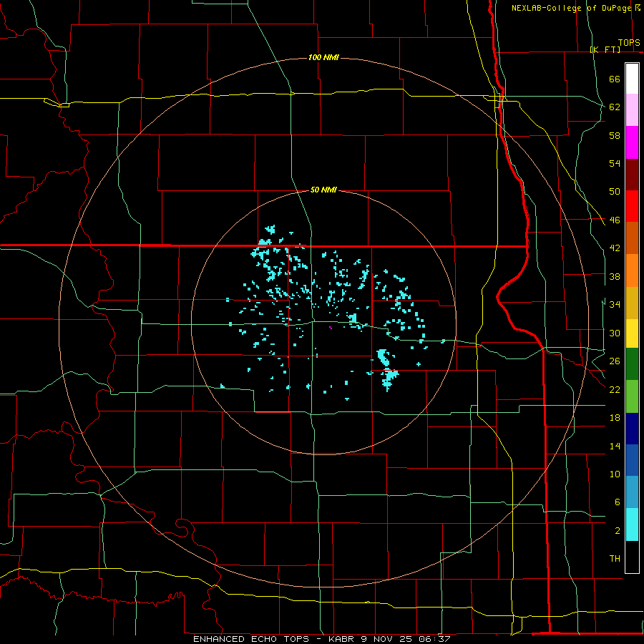The width and height of the screenshot is (644, 644).
Task: Click the white swatch in the tops legend
Action: coord(632,79)
